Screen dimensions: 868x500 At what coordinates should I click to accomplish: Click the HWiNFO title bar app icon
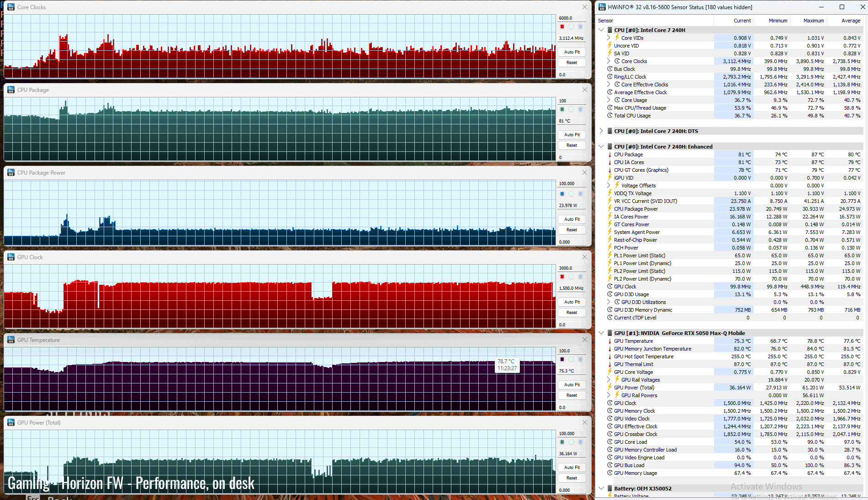tap(602, 7)
